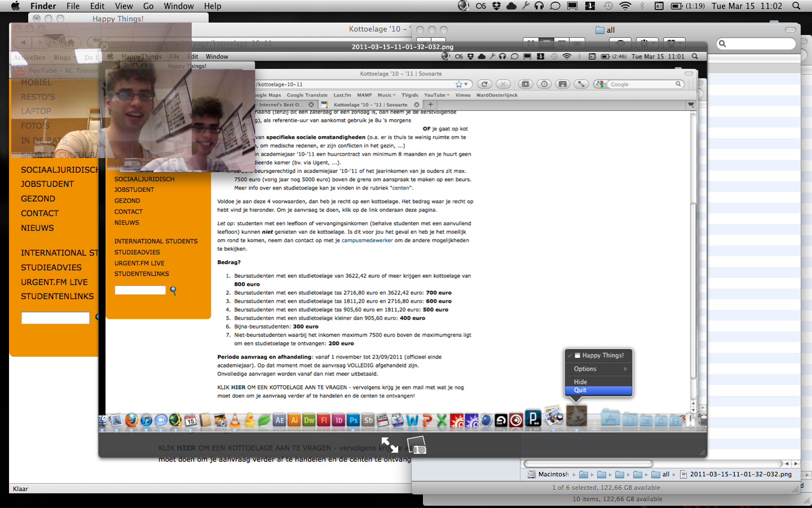Click the headphones status icon in the menu bar
This screenshot has height=508, width=812.
click(539, 6)
